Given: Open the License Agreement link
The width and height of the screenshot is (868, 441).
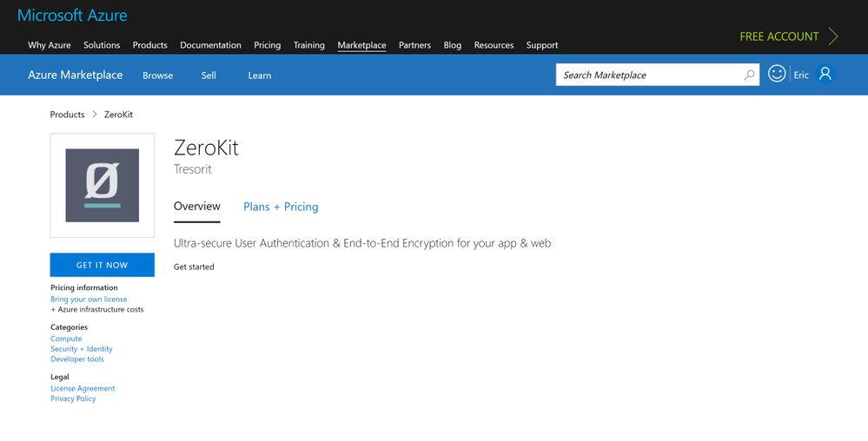Looking at the screenshot, I should pyautogui.click(x=83, y=388).
